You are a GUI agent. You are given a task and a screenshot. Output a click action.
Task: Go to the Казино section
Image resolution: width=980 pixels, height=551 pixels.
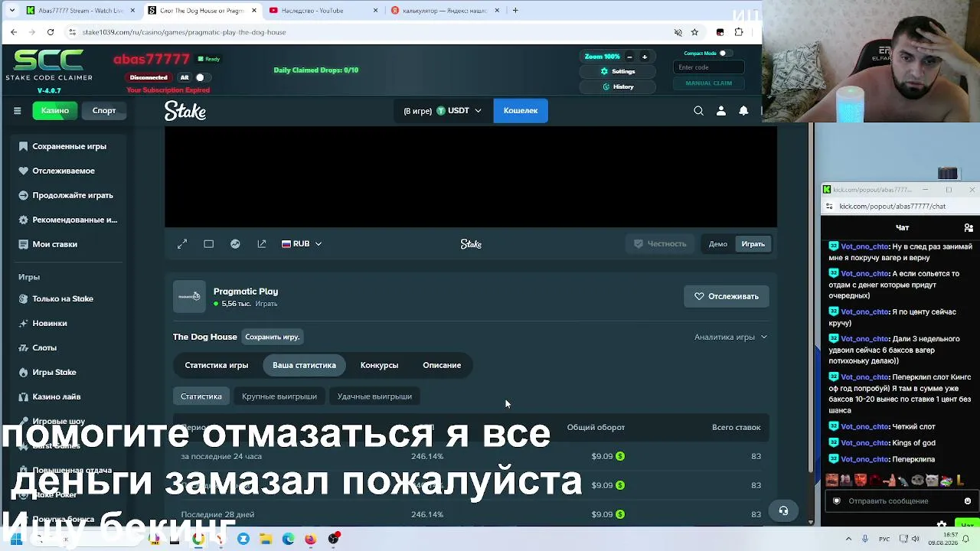[55, 111]
